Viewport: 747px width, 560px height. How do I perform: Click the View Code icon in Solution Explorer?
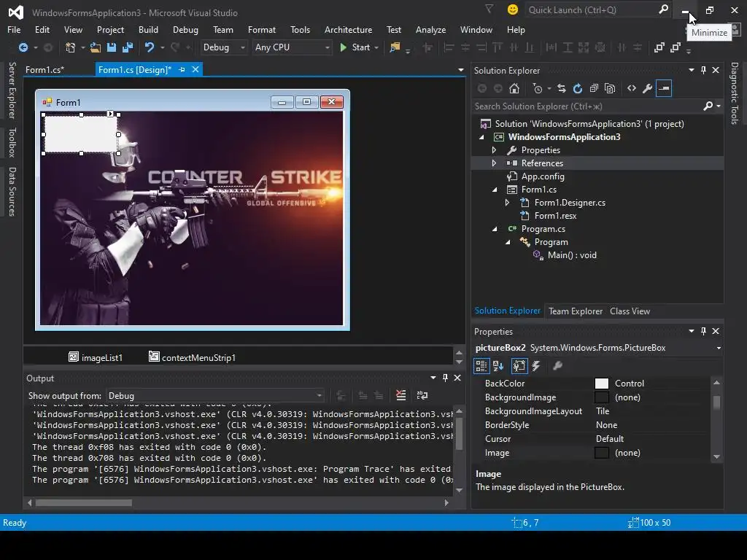pos(632,88)
